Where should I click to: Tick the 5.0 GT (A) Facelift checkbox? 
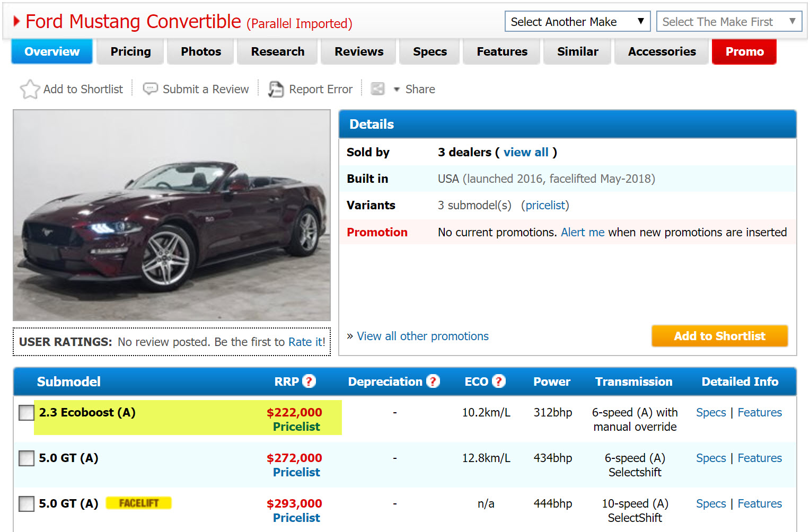[x=27, y=504]
